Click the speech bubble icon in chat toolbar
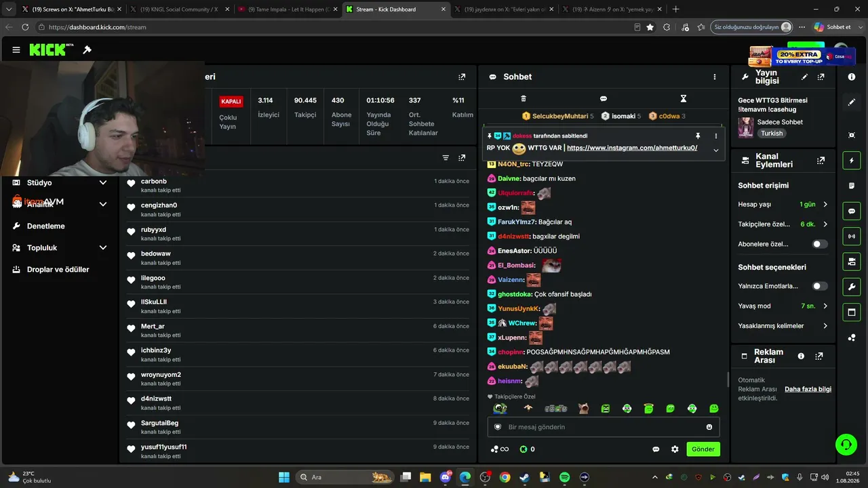The height and width of the screenshot is (488, 868). pyautogui.click(x=604, y=98)
